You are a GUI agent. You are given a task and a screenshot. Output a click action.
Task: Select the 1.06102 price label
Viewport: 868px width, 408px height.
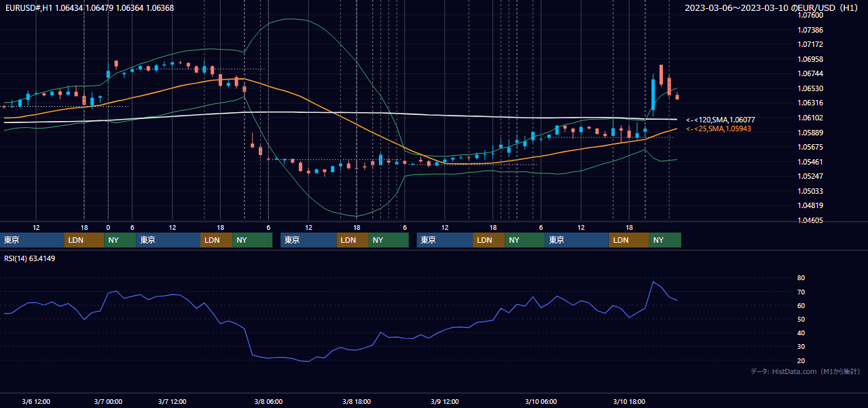[x=810, y=118]
